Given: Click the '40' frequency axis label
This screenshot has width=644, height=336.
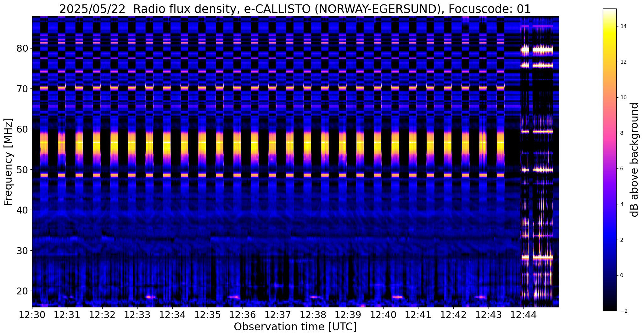Looking at the screenshot, I should 23,210.
